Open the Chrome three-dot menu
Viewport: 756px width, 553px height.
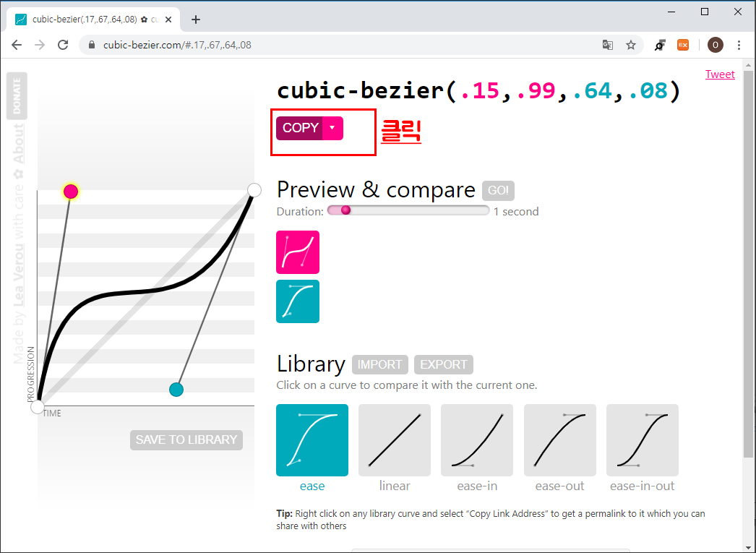739,45
